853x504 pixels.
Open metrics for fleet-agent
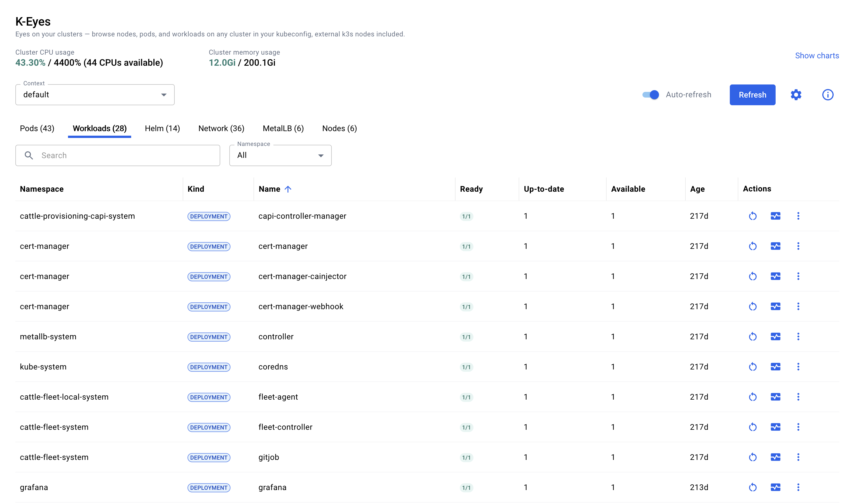click(775, 397)
